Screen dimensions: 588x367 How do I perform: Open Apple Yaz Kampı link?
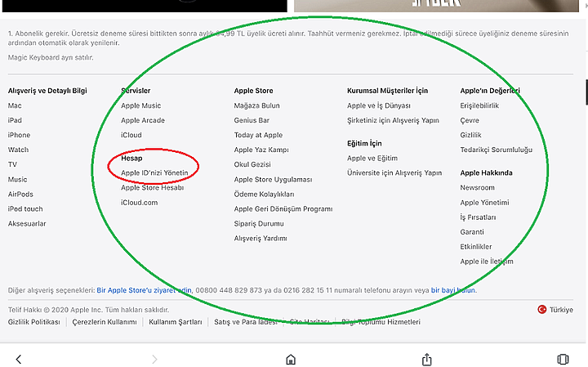[261, 150]
